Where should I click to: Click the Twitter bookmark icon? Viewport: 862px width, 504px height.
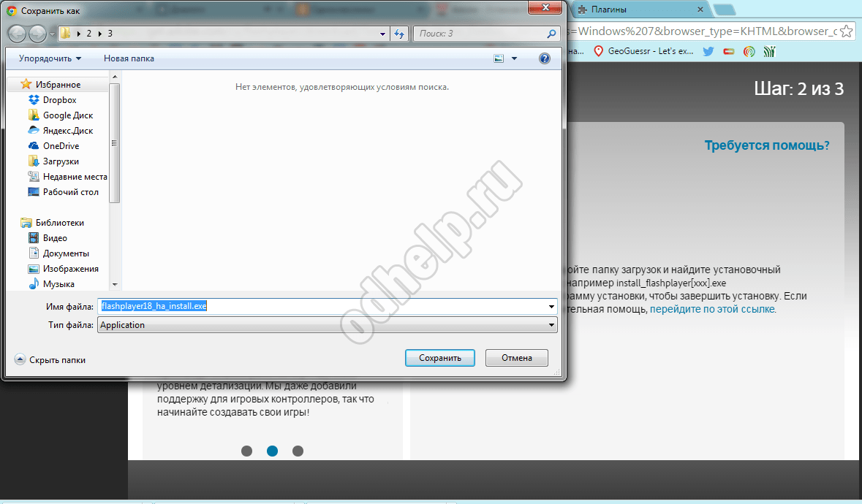(708, 51)
